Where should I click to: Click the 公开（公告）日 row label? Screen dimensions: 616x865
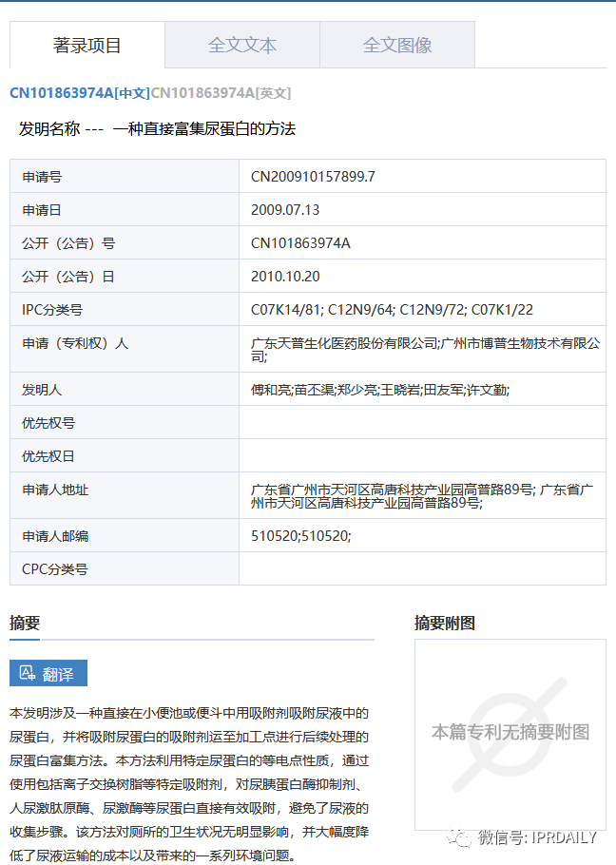pyautogui.click(x=67, y=277)
